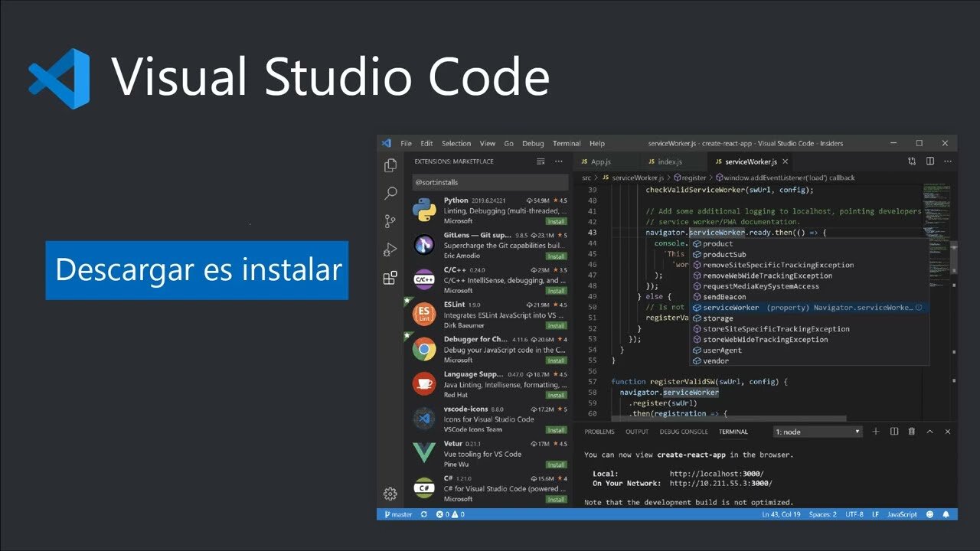Image resolution: width=980 pixels, height=551 pixels.
Task: Switch to the DEBUG CONSOLE tab
Action: (x=684, y=432)
